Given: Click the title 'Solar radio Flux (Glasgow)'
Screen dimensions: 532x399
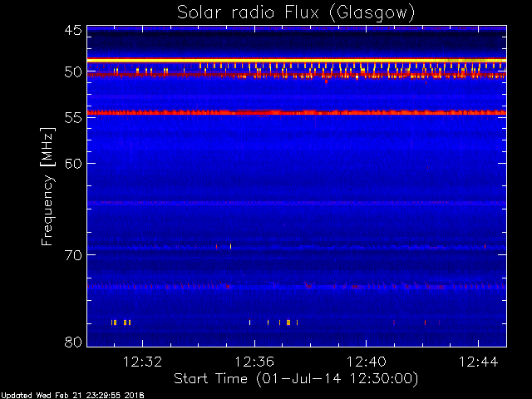Looking at the screenshot, I should (296, 13).
